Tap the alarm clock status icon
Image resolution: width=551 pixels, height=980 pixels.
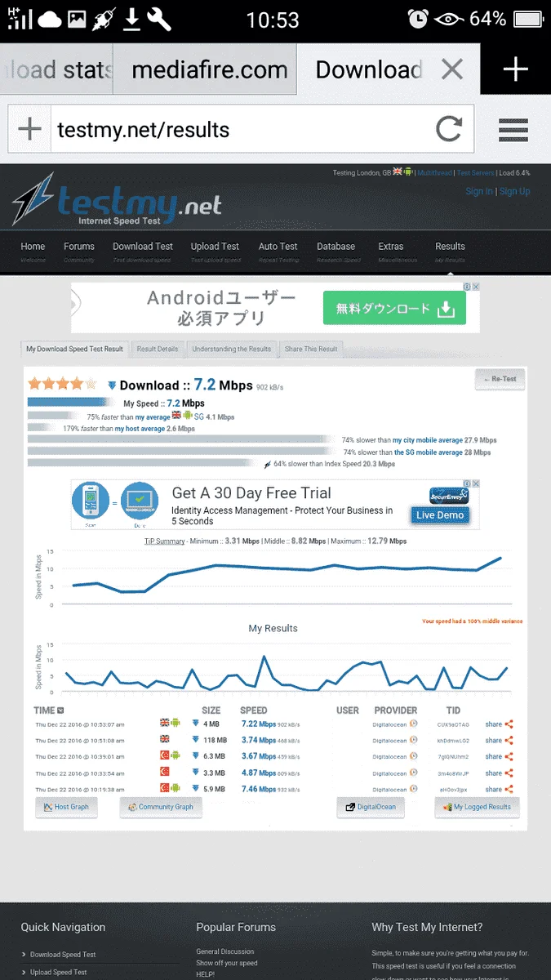(x=418, y=18)
